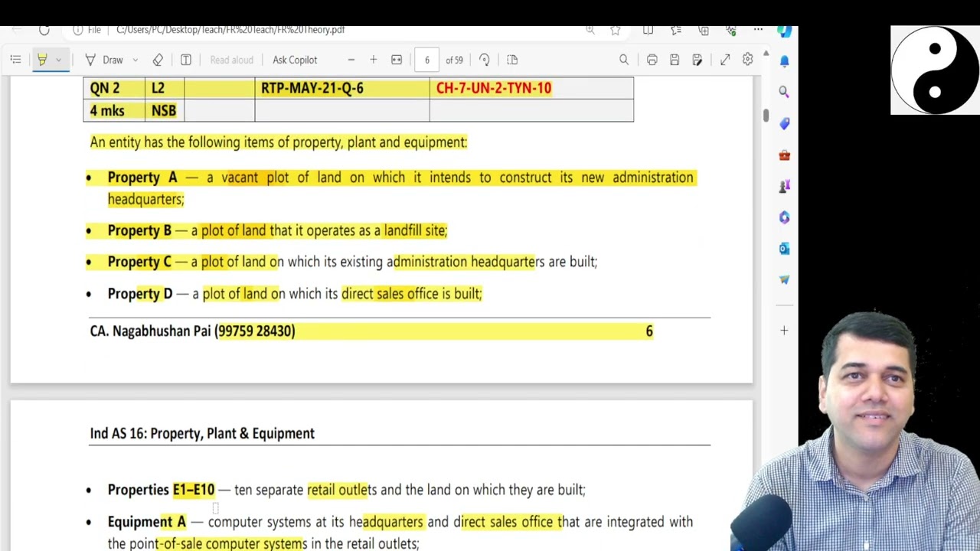Zoom in with the plus button
Image resolution: width=980 pixels, height=551 pixels.
coord(374,60)
